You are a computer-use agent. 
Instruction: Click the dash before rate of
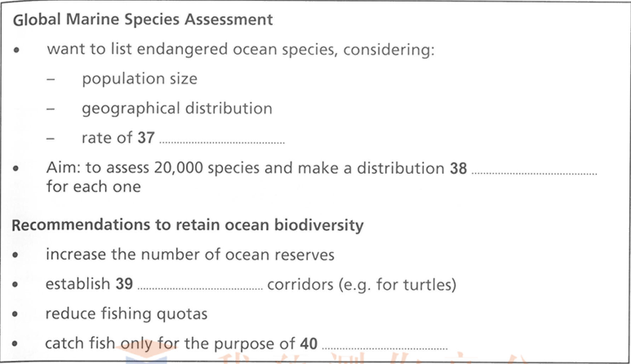(x=51, y=138)
